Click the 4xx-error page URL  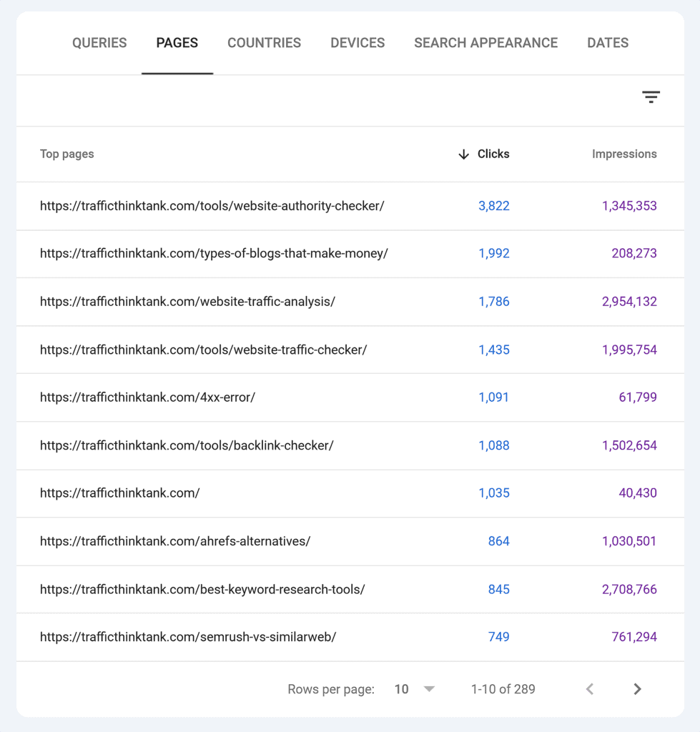tap(148, 397)
